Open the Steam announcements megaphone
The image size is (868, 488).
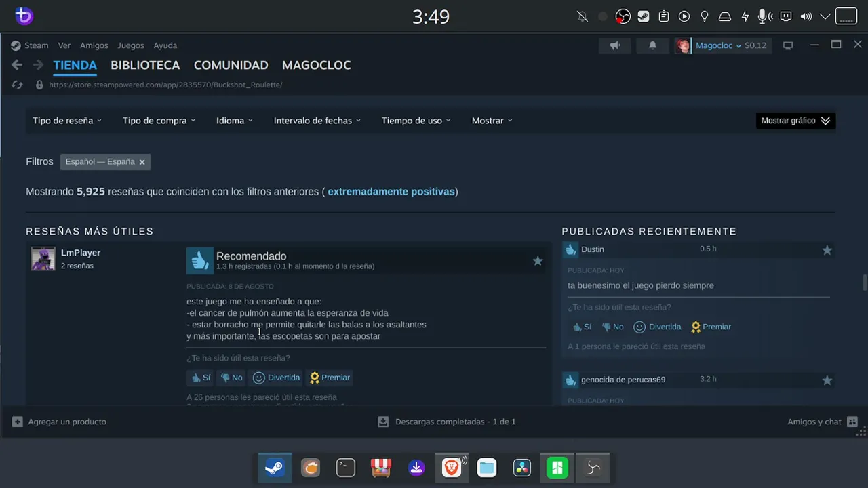point(615,45)
